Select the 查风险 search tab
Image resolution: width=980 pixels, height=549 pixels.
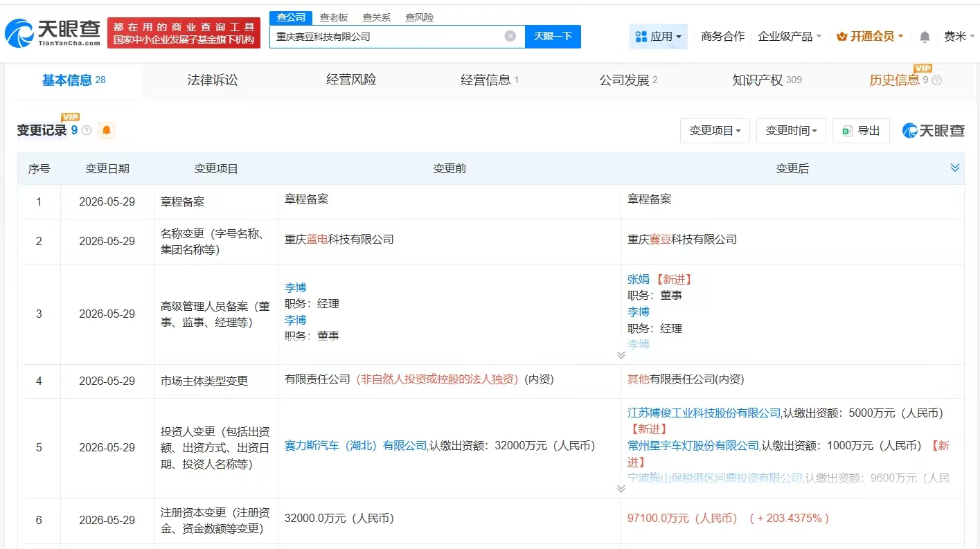click(x=419, y=17)
